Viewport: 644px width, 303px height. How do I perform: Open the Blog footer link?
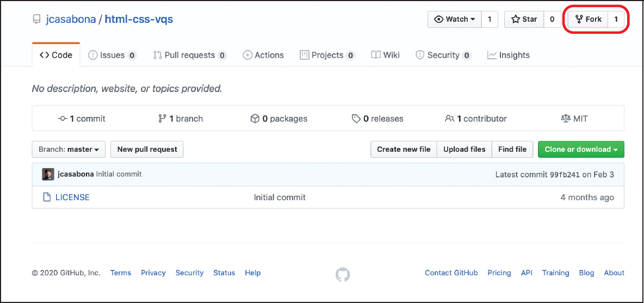point(586,273)
